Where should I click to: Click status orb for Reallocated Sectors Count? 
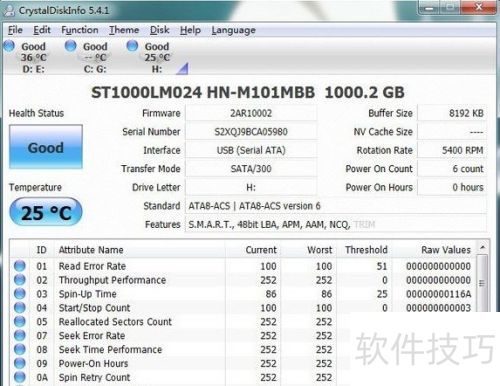(x=20, y=321)
